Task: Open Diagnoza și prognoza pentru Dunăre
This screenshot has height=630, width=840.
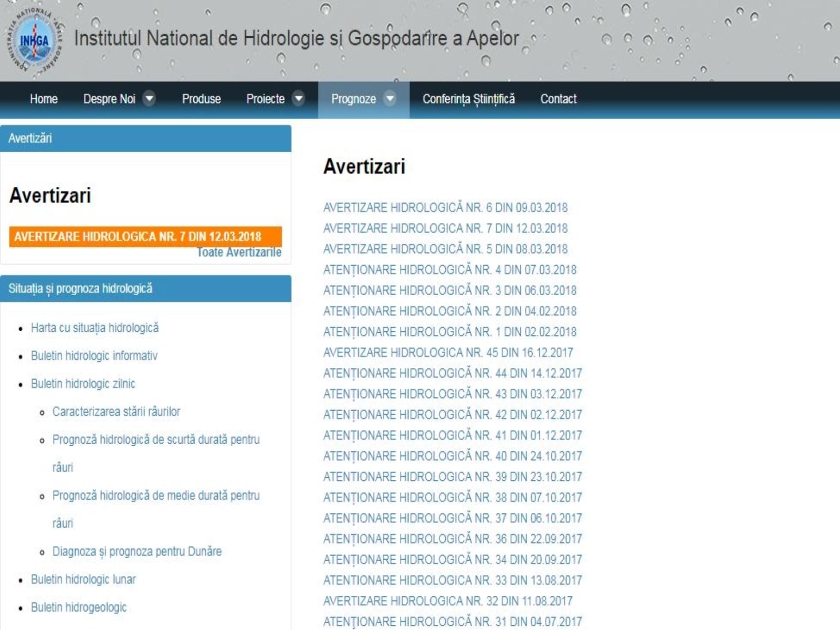Action: click(136, 551)
